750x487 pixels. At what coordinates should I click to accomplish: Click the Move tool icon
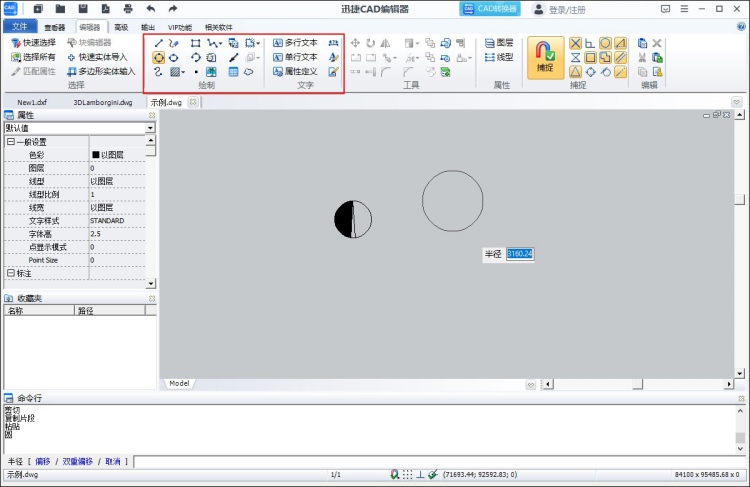tap(355, 43)
